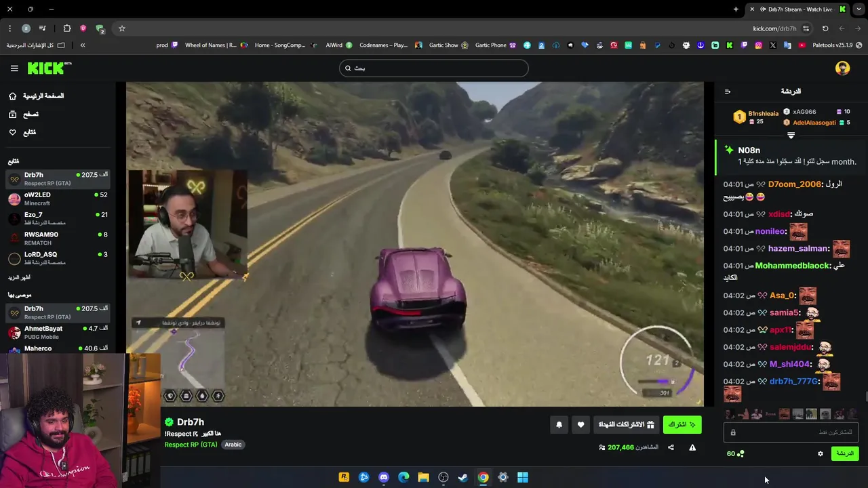Open the Browse section icon
This screenshot has height=488, width=868.
coord(12,115)
